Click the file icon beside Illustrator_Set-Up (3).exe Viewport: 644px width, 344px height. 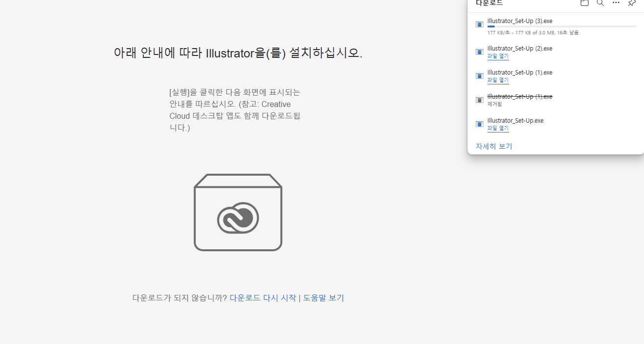coord(479,24)
